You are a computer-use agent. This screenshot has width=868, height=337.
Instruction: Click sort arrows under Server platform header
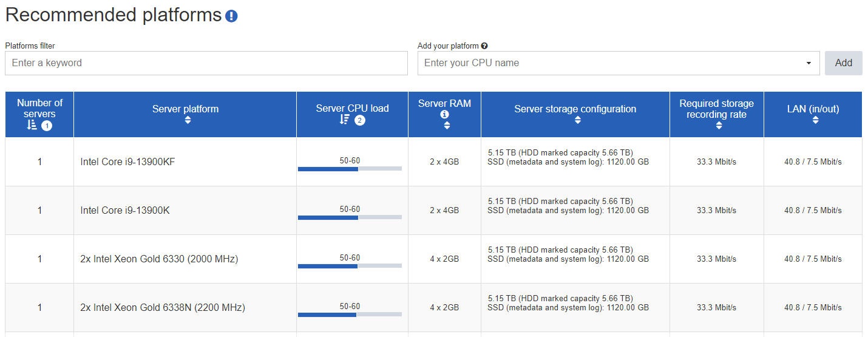click(188, 120)
